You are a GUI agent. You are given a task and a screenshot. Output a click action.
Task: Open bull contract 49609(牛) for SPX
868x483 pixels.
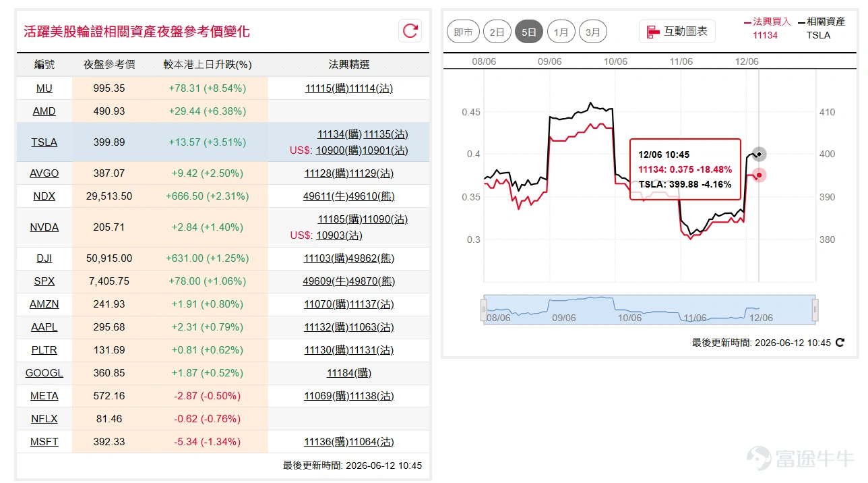coord(325,281)
